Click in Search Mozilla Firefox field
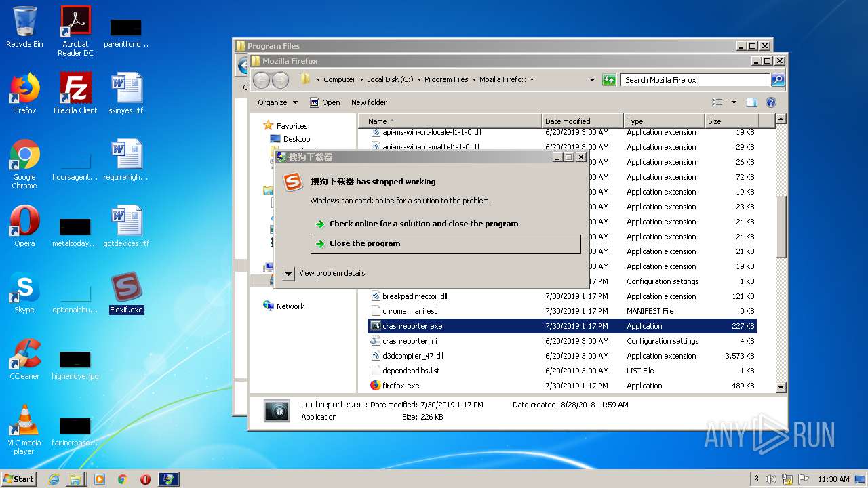 pos(696,80)
